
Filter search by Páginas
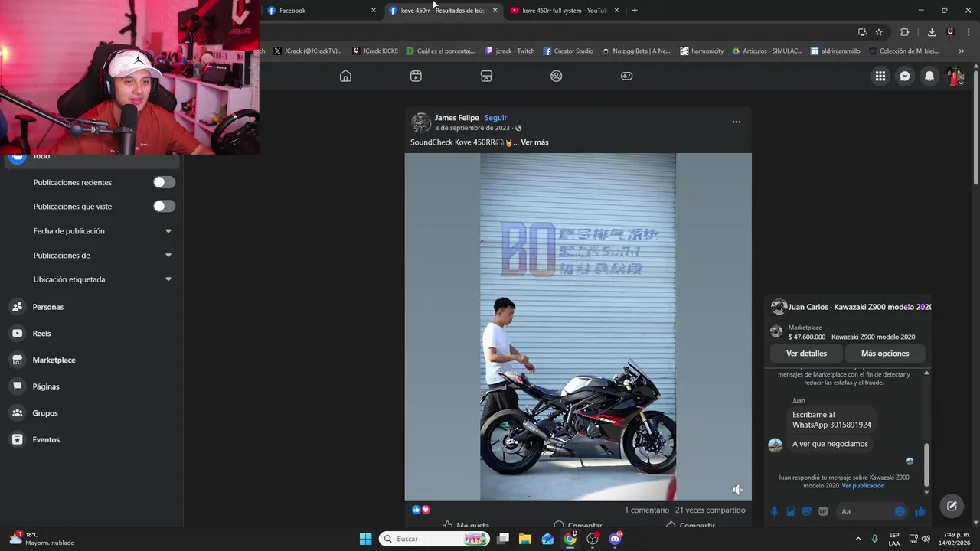click(x=46, y=386)
